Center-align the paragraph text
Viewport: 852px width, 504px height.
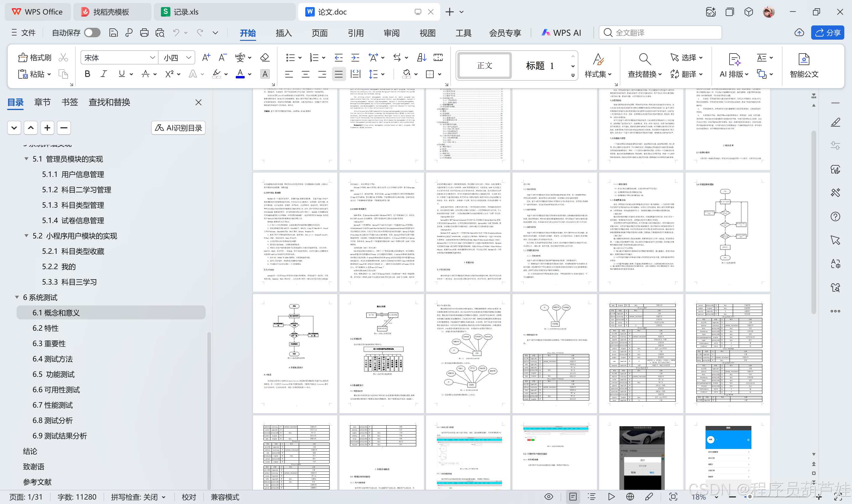click(305, 74)
